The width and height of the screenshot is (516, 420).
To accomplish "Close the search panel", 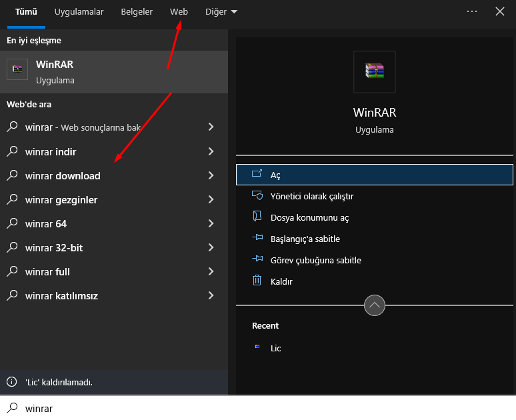I will pos(500,11).
